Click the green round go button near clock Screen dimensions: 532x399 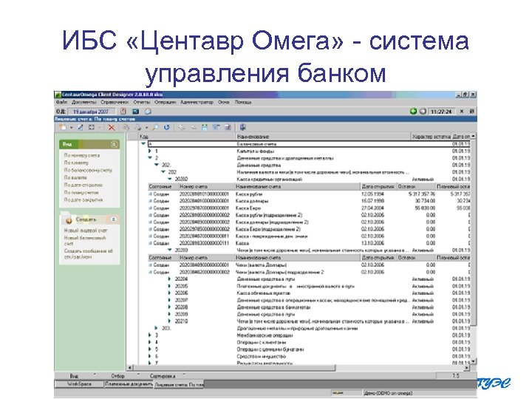413,112
